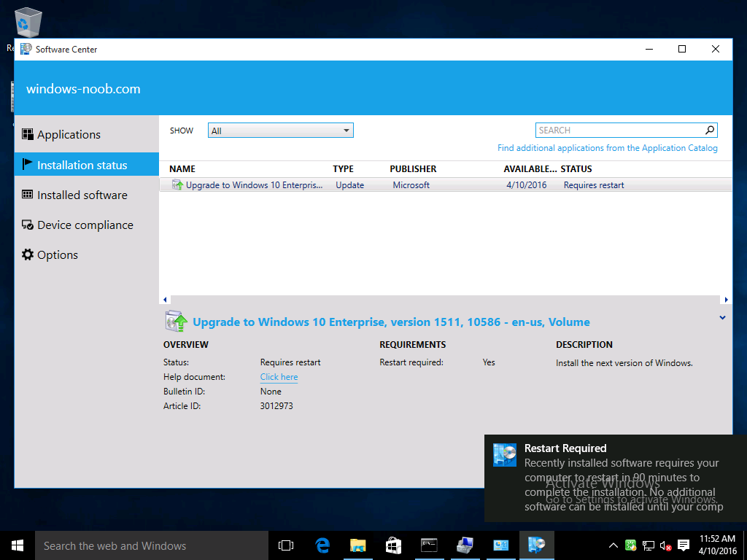Click the Installed software icon
The height and width of the screenshot is (560, 747).
(x=28, y=194)
